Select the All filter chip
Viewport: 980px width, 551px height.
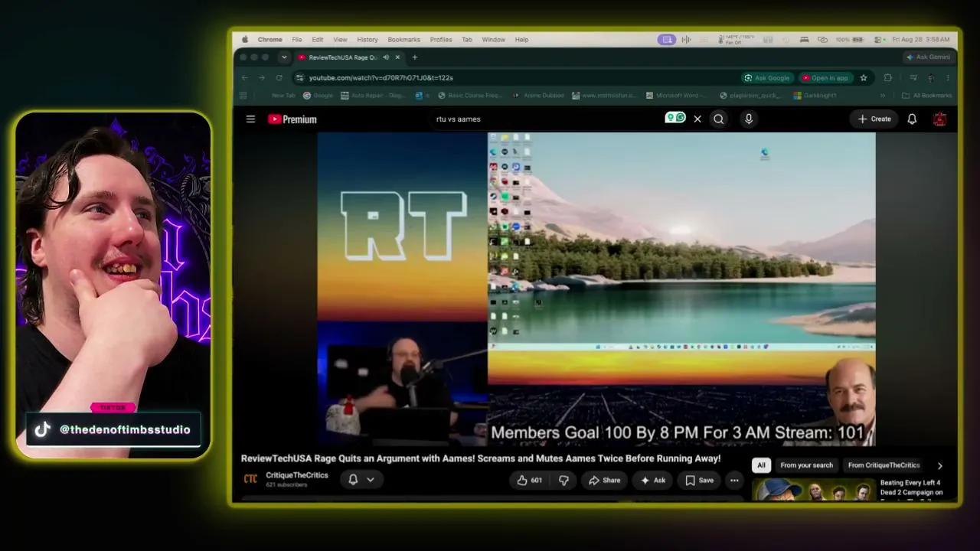coord(761,465)
